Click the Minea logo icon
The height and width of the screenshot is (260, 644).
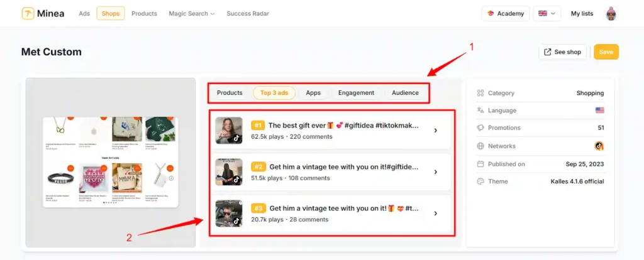pyautogui.click(x=28, y=13)
